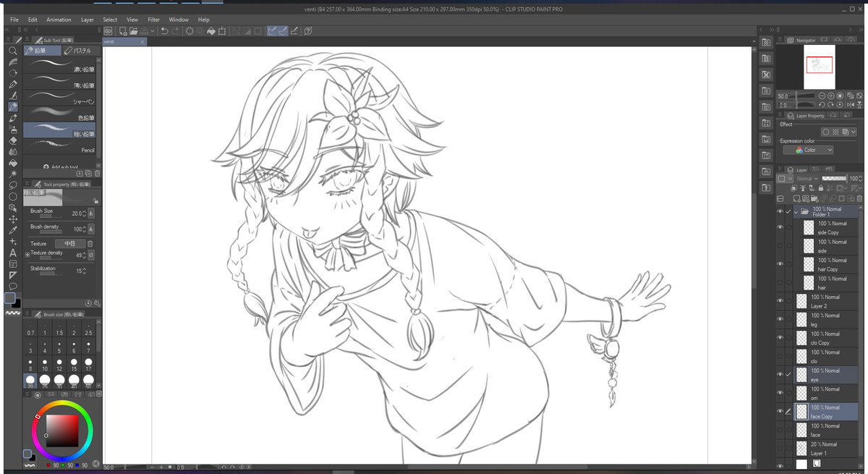Click the Open file folder icon

pos(135,31)
